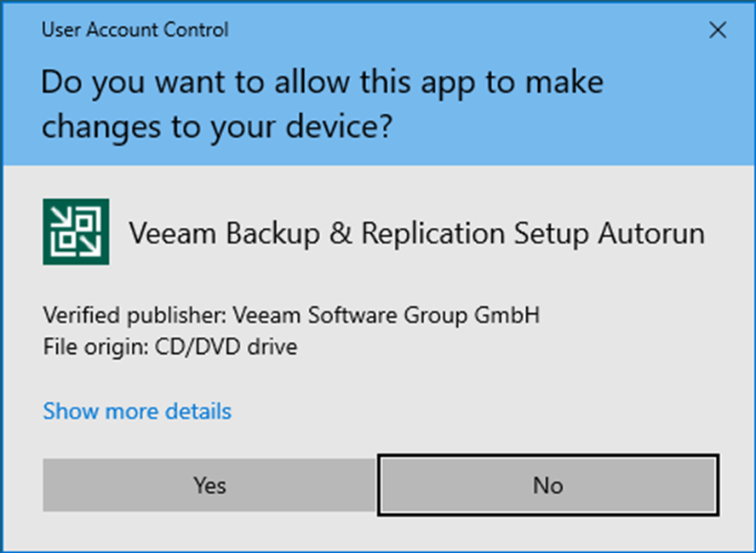Click the 'changes to your device?' heading line
This screenshot has width=756, height=553.
point(217,128)
